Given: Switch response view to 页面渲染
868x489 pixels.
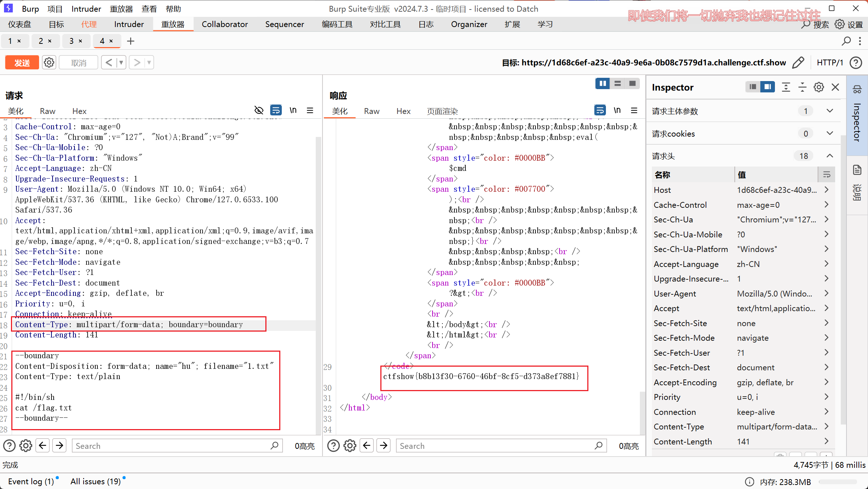Looking at the screenshot, I should (442, 111).
